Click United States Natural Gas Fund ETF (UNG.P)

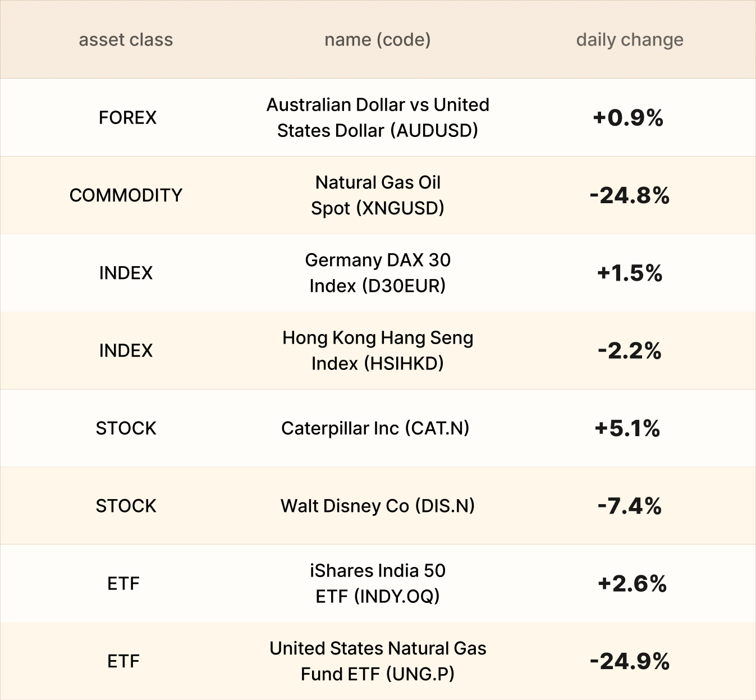(377, 661)
